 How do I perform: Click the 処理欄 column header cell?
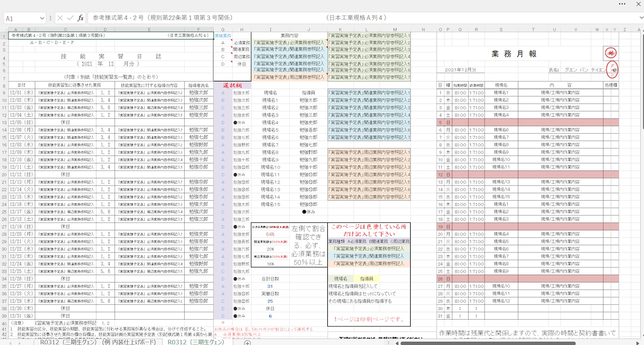(x=611, y=85)
